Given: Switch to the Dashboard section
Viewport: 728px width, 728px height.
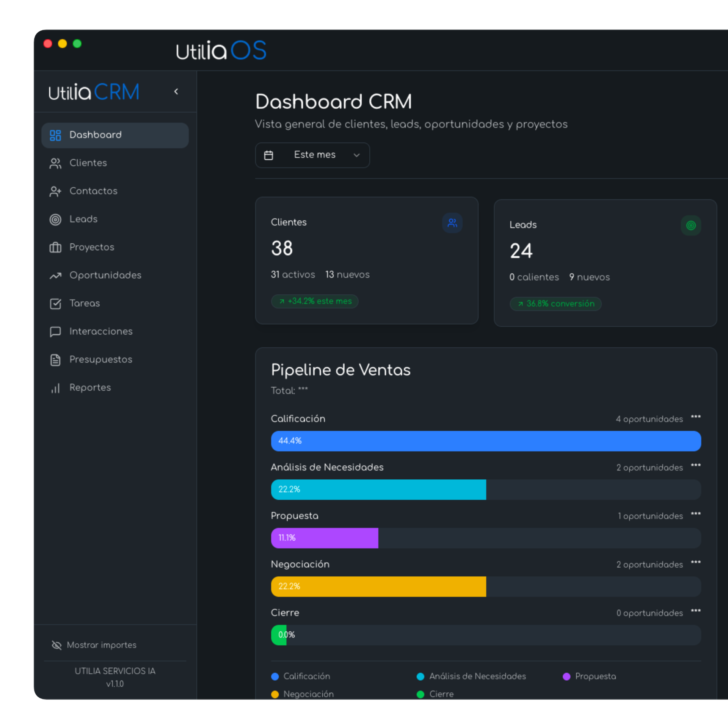Looking at the screenshot, I should (x=95, y=135).
